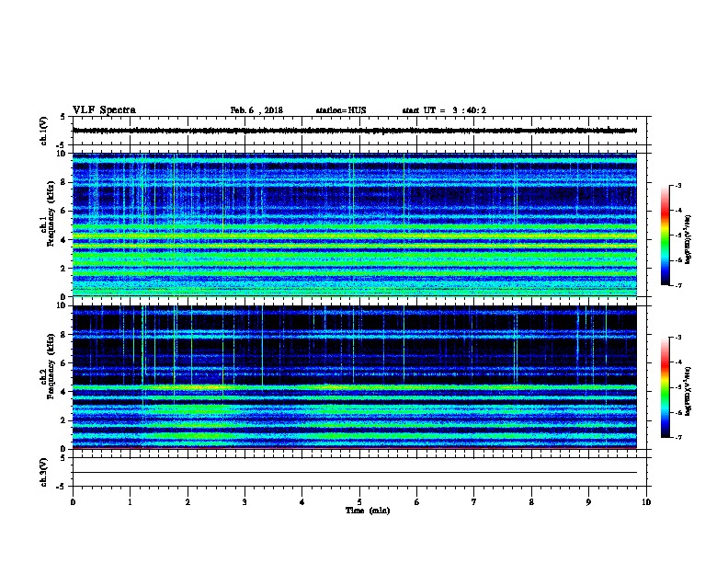Click the "-7" label on ch.2 colorbar

click(x=678, y=438)
